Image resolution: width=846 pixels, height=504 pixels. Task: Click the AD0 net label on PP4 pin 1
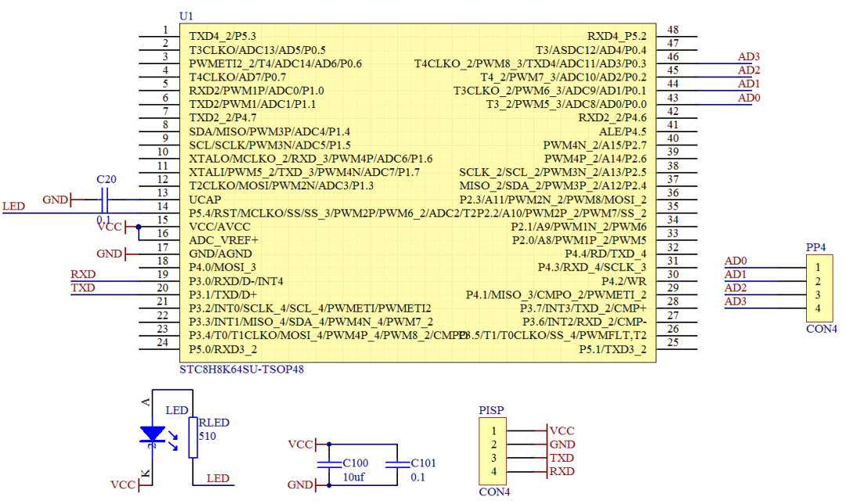coord(736,261)
